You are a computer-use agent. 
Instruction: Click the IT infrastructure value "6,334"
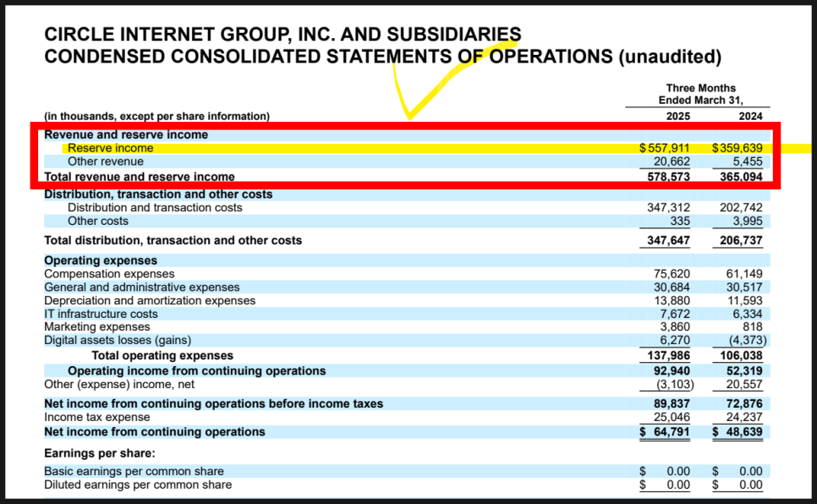tap(748, 314)
